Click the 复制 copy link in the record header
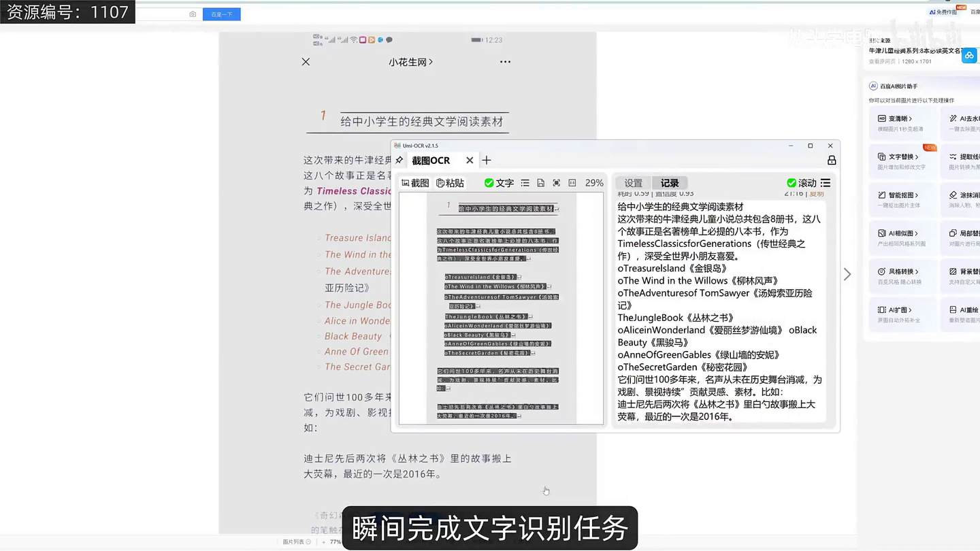 pos(817,195)
